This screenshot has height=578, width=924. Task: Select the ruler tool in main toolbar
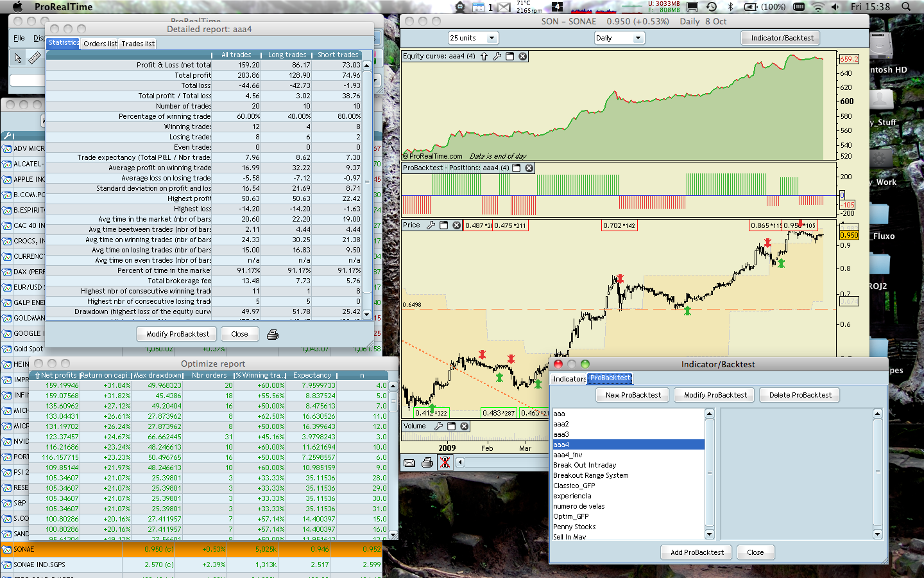(35, 58)
